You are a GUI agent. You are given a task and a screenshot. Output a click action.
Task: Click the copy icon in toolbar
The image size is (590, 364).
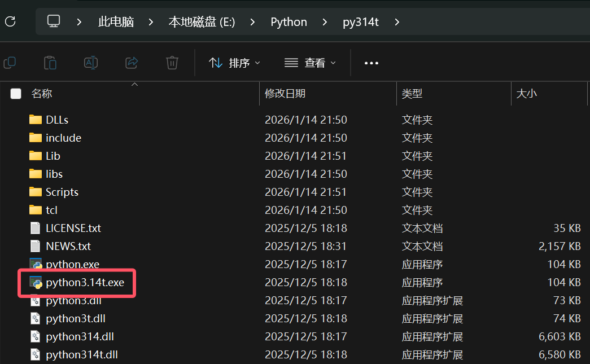click(10, 63)
